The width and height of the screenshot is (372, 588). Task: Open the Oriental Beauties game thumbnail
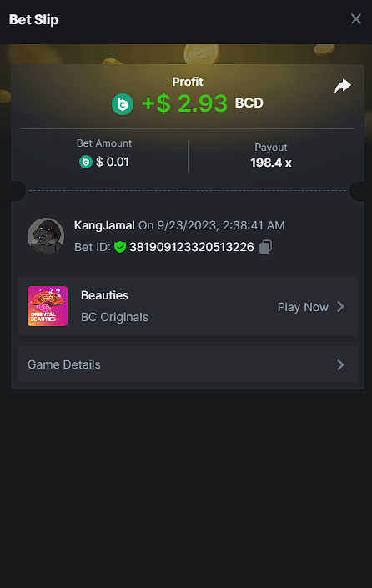48,306
